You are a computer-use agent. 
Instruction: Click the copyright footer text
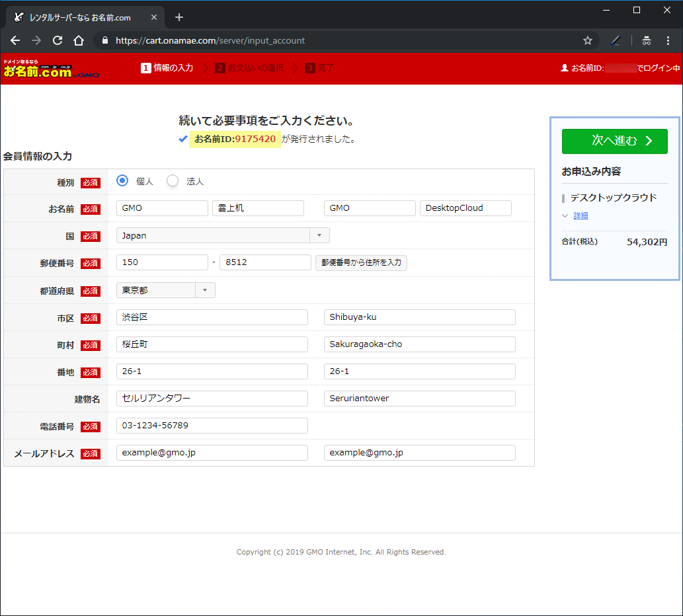341,552
